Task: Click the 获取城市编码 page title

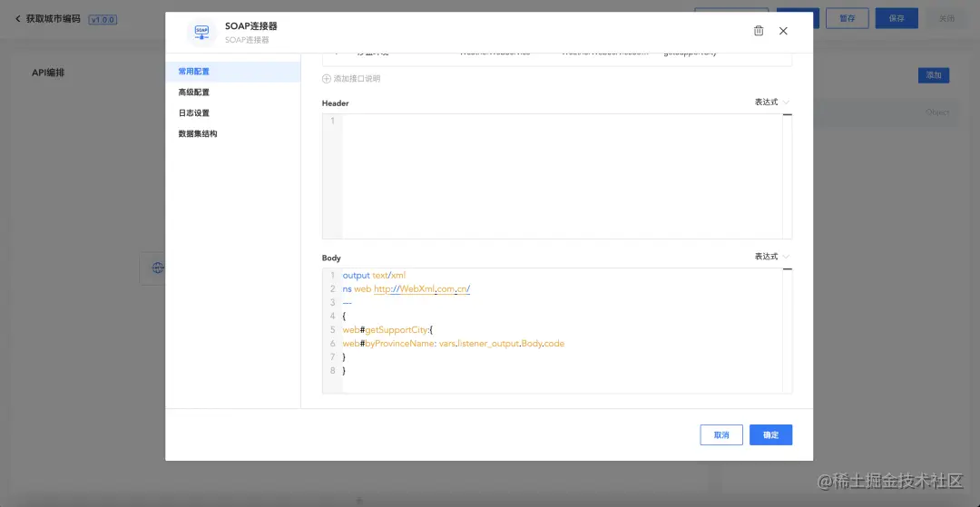Action: 54,19
